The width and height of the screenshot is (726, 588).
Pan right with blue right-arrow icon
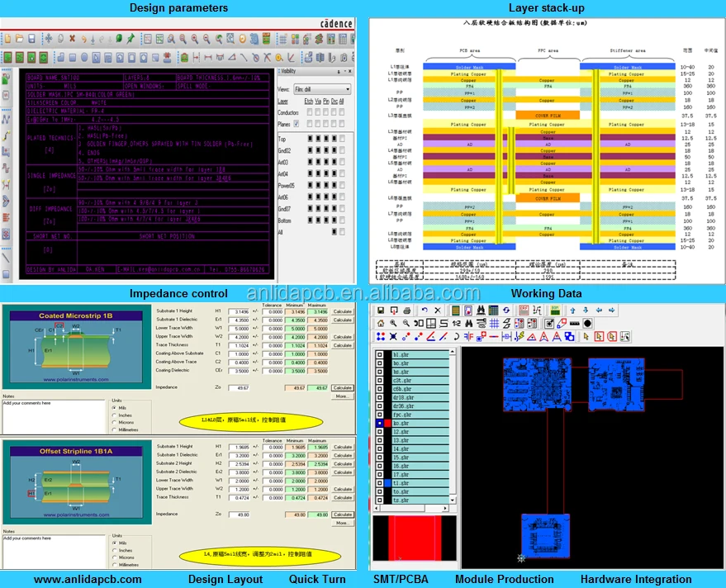[x=612, y=311]
